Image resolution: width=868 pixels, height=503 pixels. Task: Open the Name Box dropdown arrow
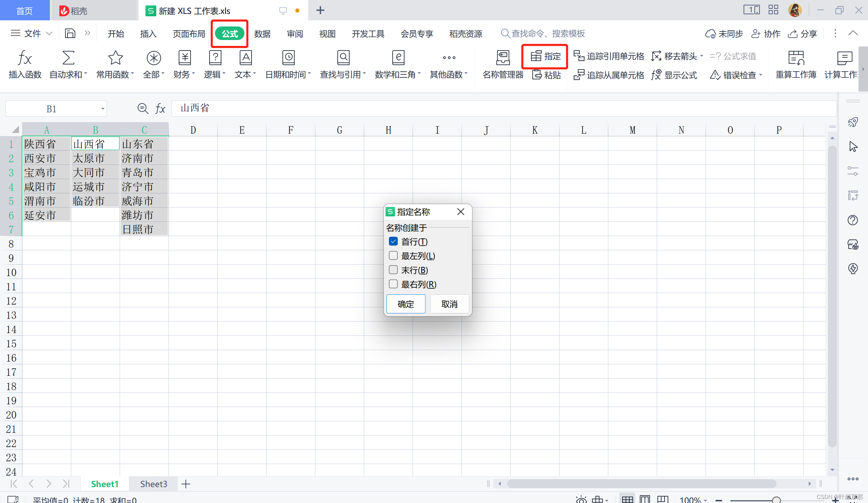103,109
